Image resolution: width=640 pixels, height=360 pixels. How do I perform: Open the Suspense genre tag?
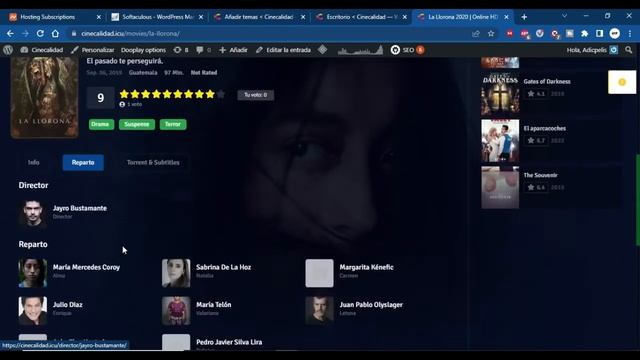pyautogui.click(x=137, y=124)
